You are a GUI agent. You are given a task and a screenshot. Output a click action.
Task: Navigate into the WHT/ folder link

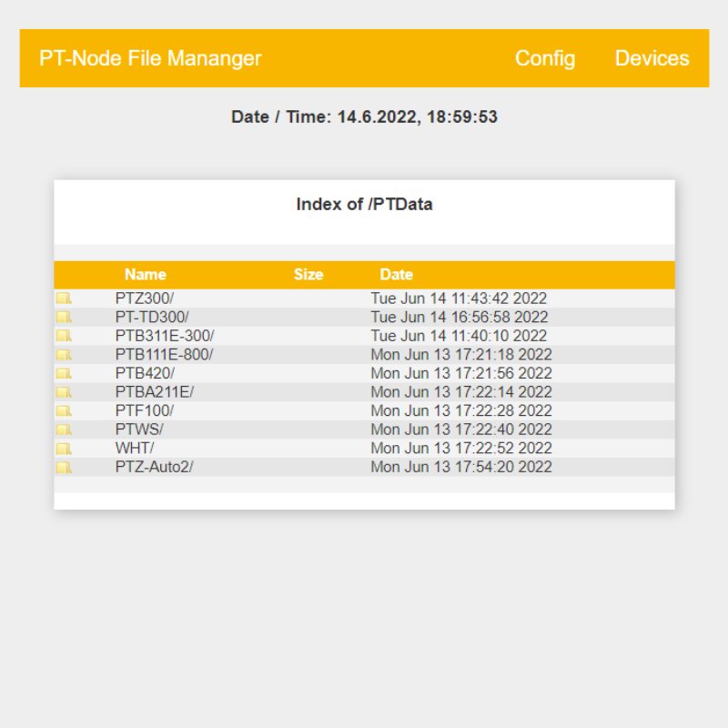click(135, 449)
